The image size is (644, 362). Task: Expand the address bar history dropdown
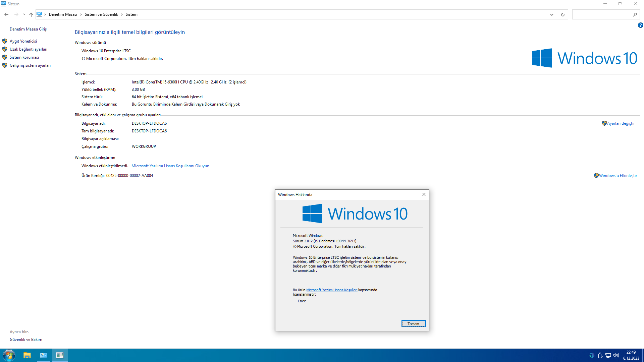(551, 14)
